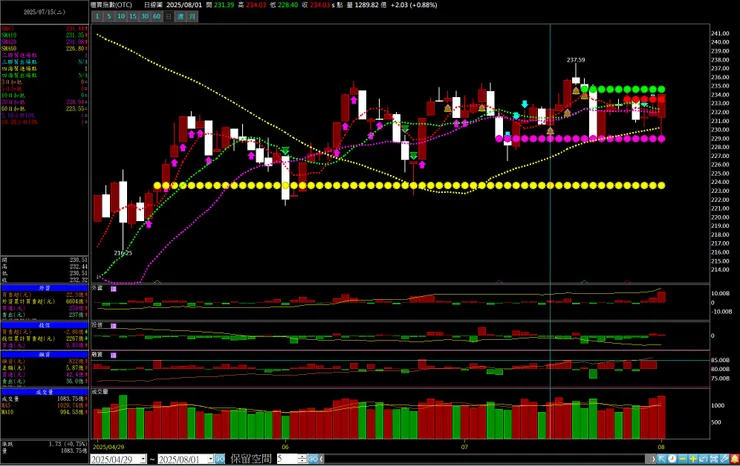Click the change value +2.03 (+0.88%) in the header
Viewport: 740px width, 466px height.
tap(414, 5)
